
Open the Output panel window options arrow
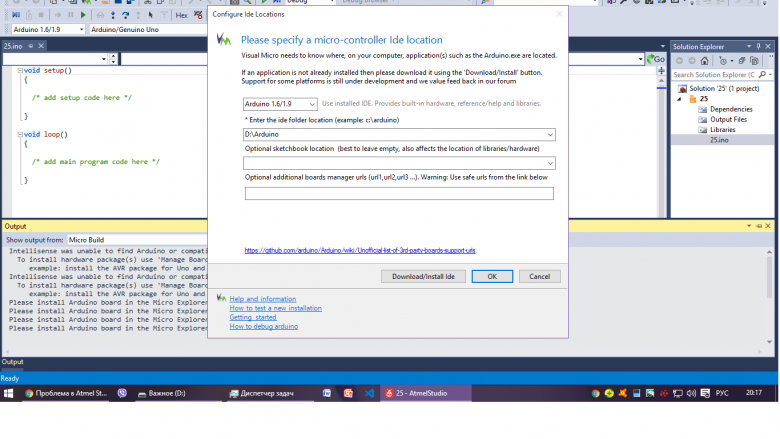[x=749, y=226]
